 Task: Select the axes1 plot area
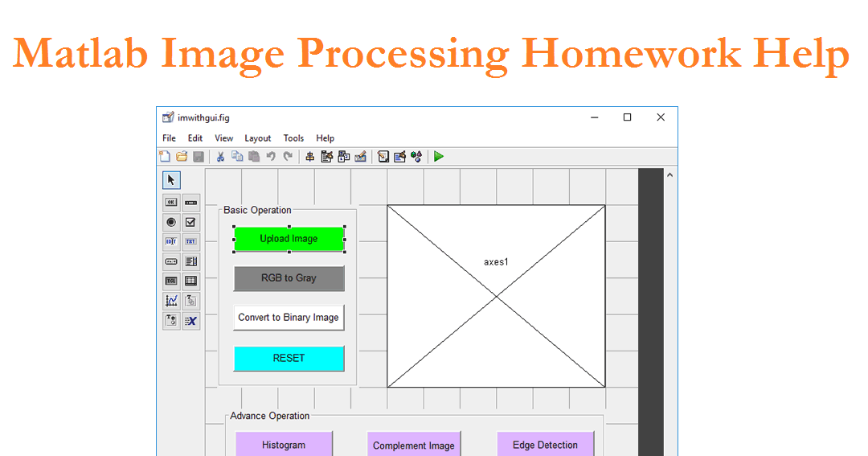click(x=496, y=297)
